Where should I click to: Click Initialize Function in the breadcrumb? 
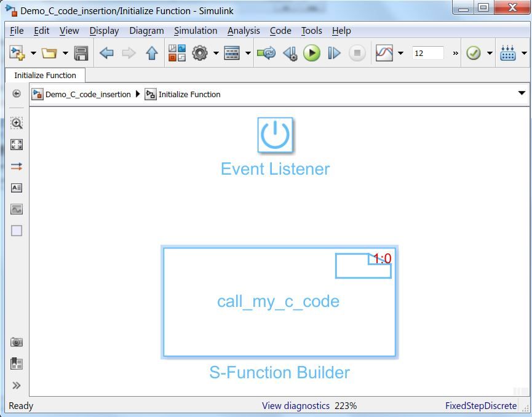(x=189, y=94)
